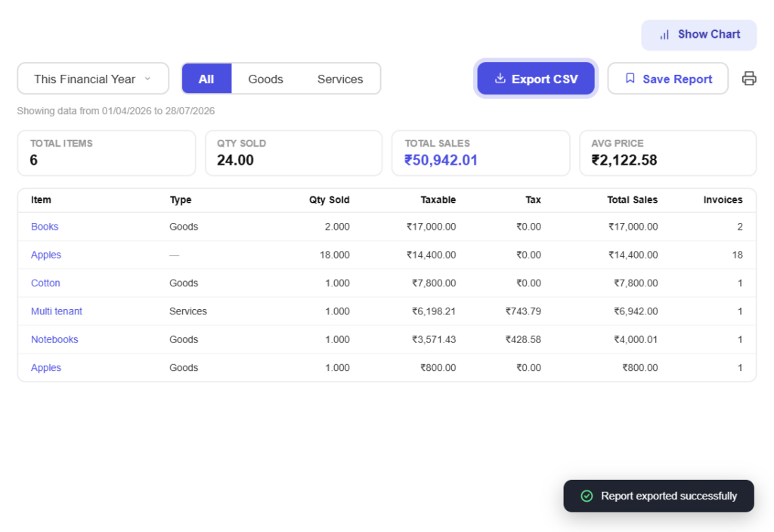This screenshot has height=532, width=774.
Task: Click the Qty Sold 24.00 value
Action: point(235,160)
